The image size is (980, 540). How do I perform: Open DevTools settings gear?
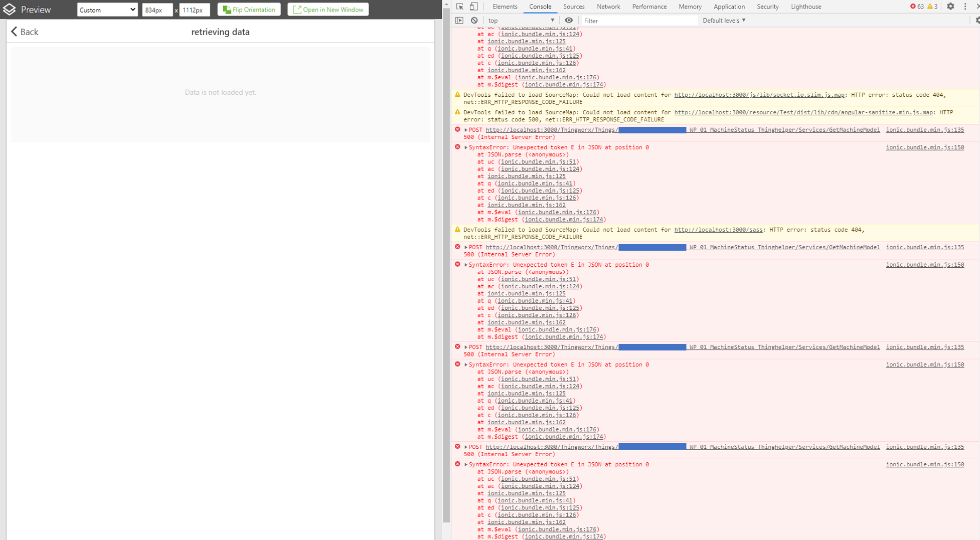[x=951, y=6]
